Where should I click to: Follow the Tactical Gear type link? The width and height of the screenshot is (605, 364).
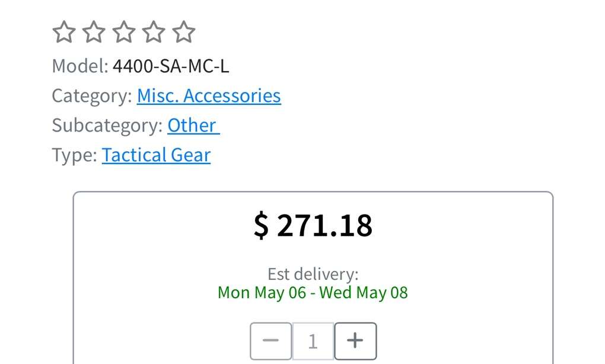(x=156, y=155)
